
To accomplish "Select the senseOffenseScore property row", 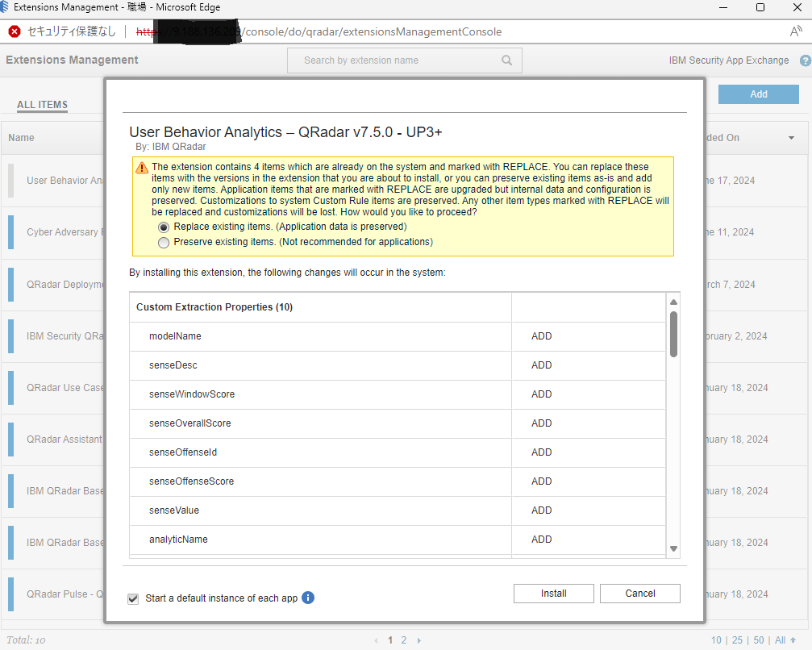I will coord(398,481).
